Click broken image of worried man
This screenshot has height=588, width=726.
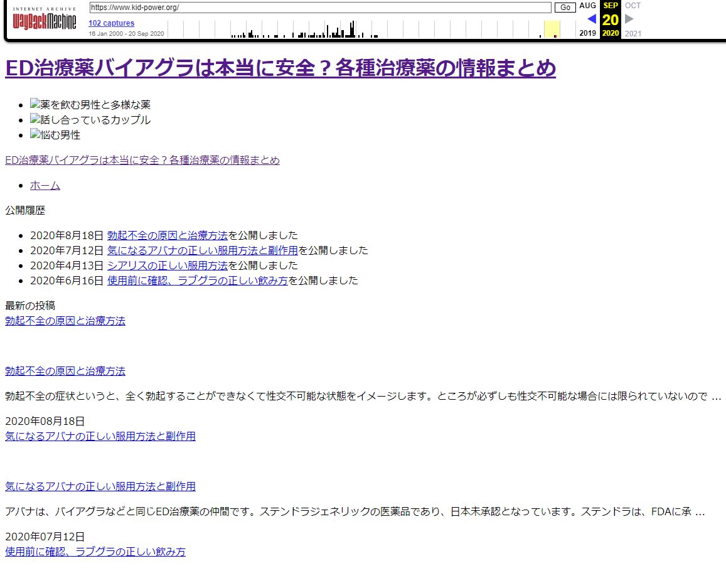(35, 135)
